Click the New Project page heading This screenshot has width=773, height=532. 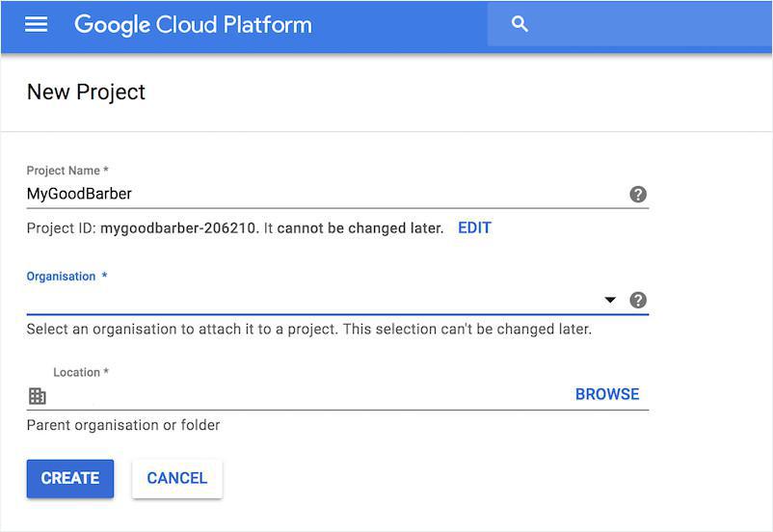[x=86, y=92]
